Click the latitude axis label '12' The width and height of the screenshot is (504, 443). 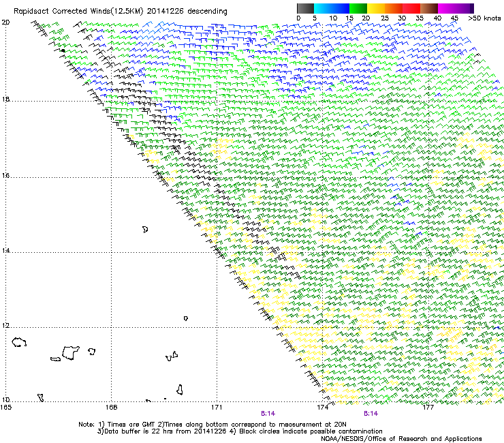[x=5, y=326]
